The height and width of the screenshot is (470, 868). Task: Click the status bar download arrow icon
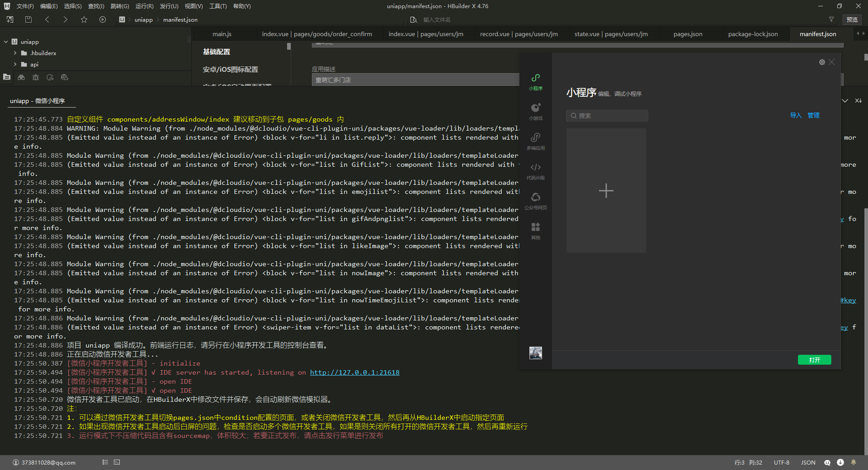[x=840, y=462]
